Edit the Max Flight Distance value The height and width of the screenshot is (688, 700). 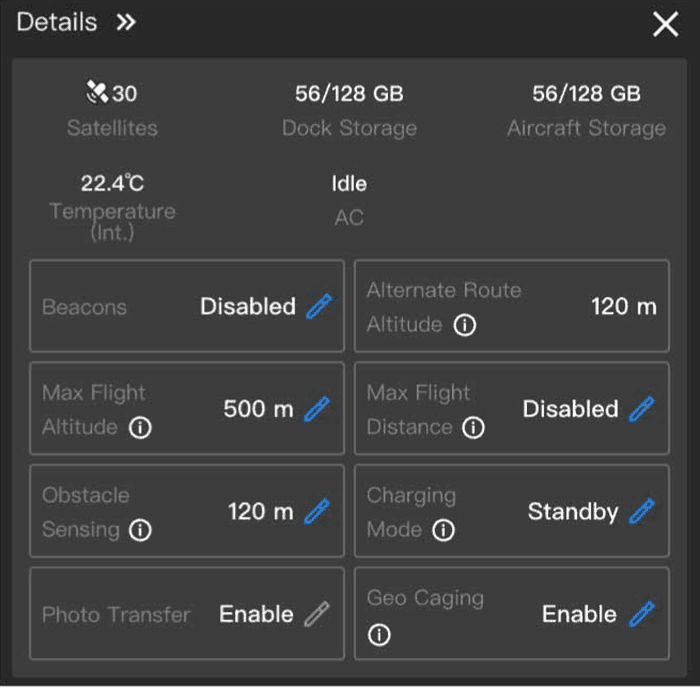[641, 409]
